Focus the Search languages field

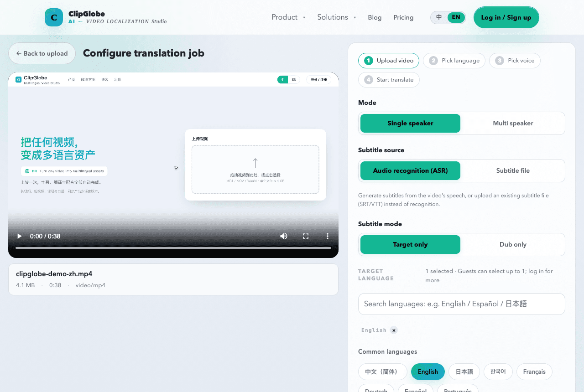point(462,304)
